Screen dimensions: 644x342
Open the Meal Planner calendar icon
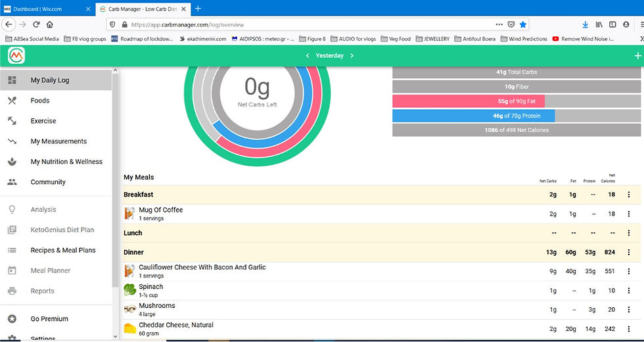click(12, 270)
